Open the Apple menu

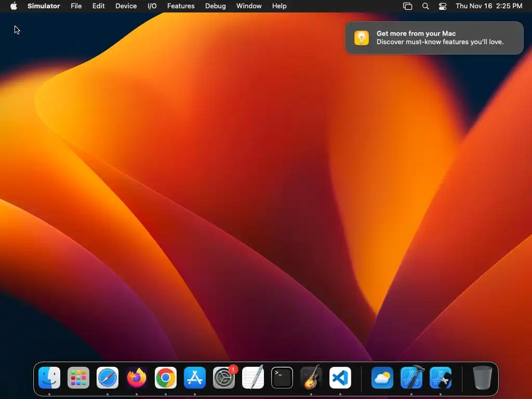[14, 6]
